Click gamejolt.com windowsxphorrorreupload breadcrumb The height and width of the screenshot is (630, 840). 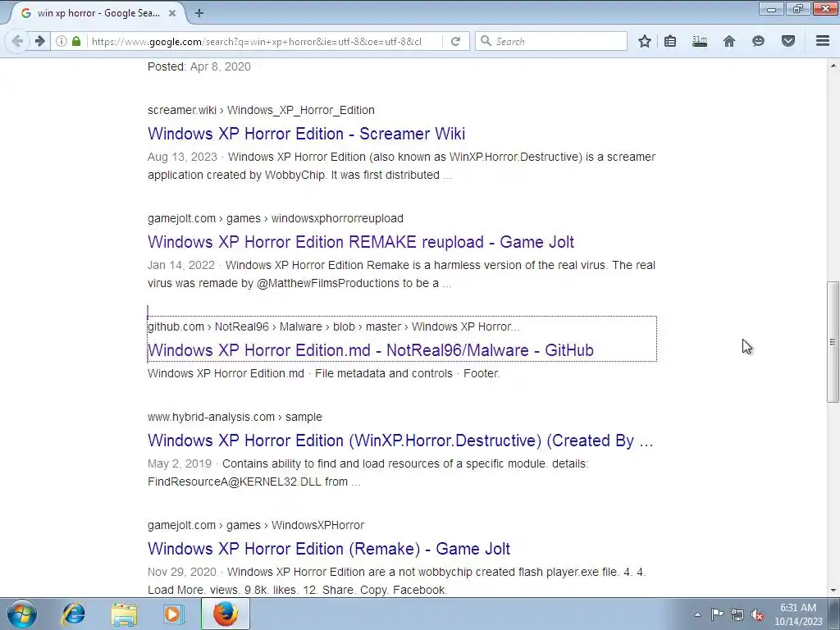tap(276, 218)
